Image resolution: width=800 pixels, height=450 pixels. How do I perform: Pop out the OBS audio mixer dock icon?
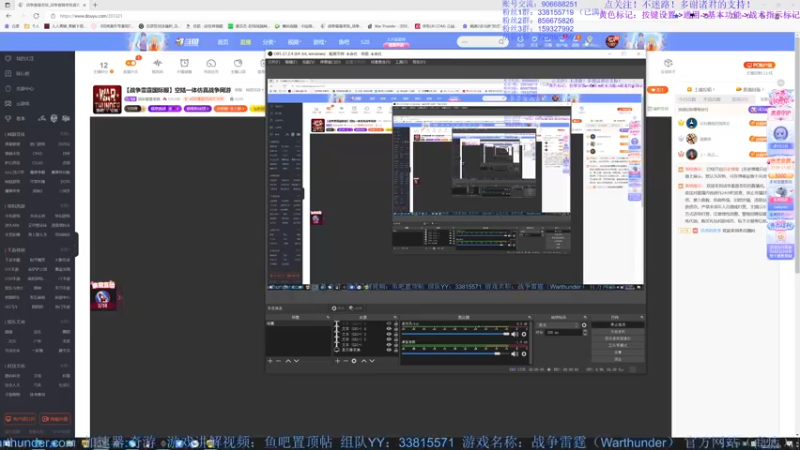(x=529, y=317)
